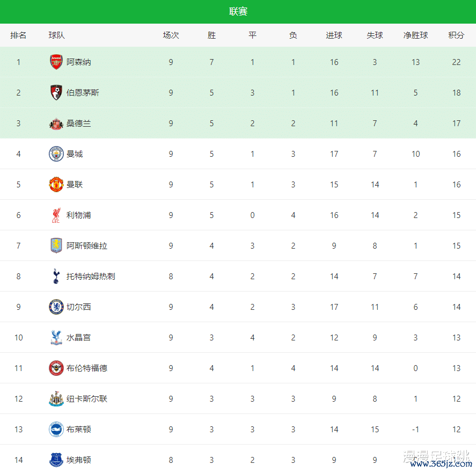Click the Manchester United crest icon
The image size is (476, 472).
56,185
